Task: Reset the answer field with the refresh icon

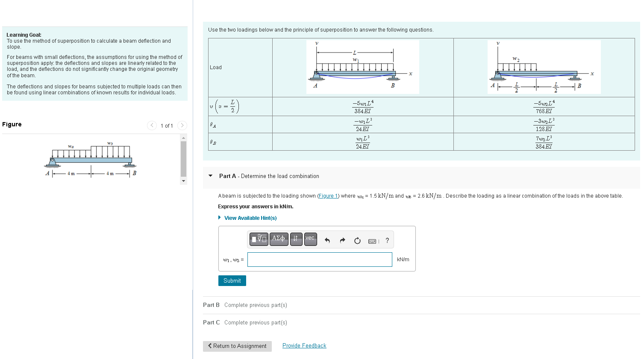Action: click(x=357, y=240)
